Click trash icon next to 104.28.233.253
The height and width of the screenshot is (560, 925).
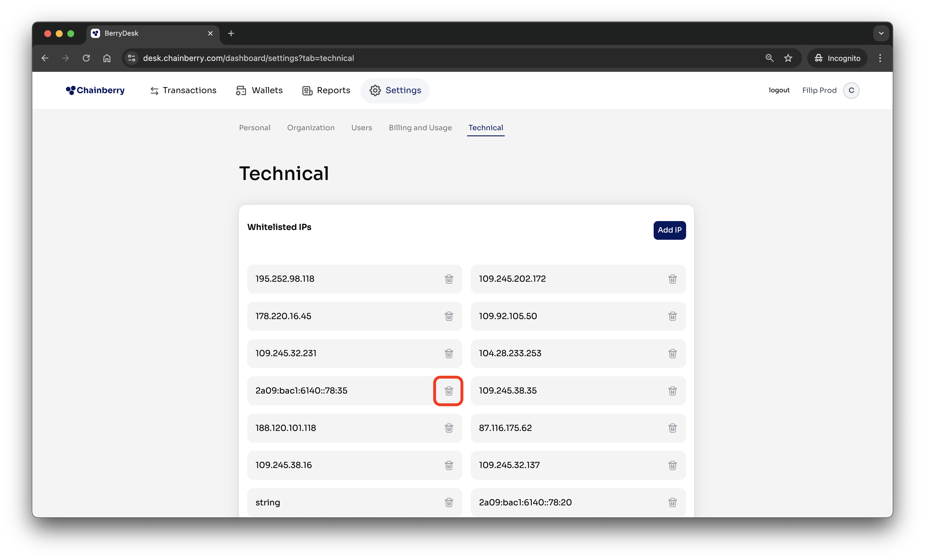click(x=672, y=353)
